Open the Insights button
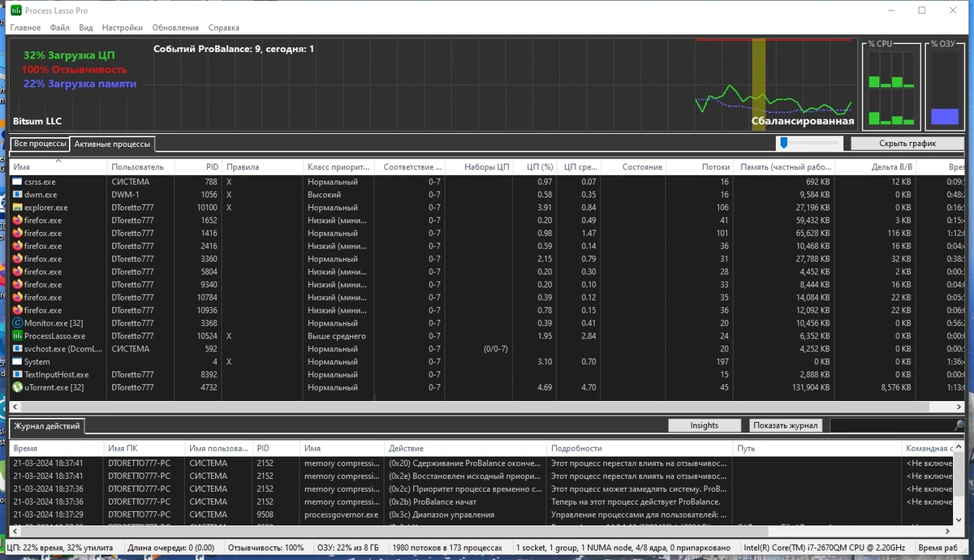The image size is (974, 560). tap(705, 425)
